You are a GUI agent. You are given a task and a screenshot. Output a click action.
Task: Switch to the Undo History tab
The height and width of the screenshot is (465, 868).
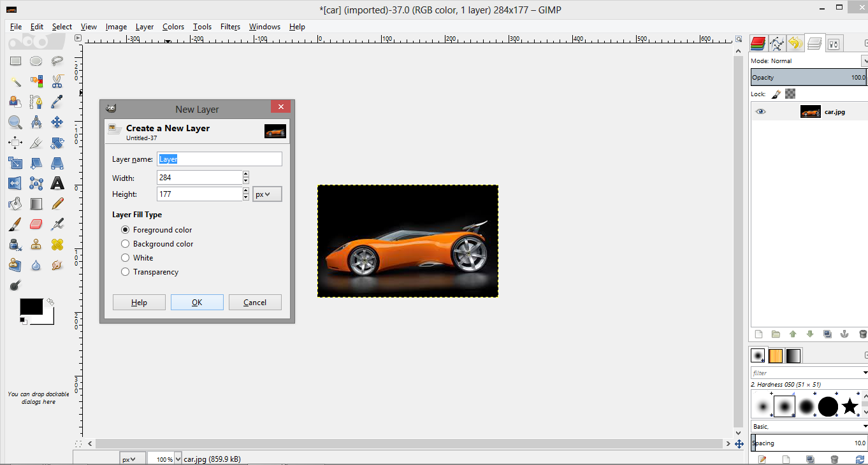[795, 43]
